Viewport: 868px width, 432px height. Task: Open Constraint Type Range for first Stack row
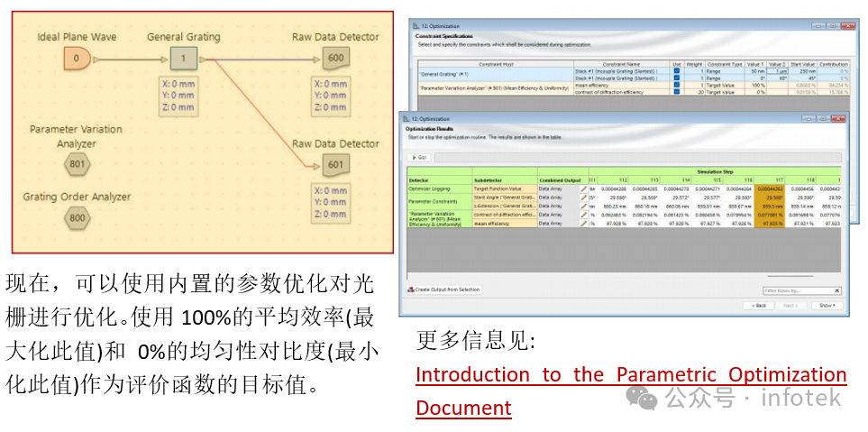click(724, 71)
